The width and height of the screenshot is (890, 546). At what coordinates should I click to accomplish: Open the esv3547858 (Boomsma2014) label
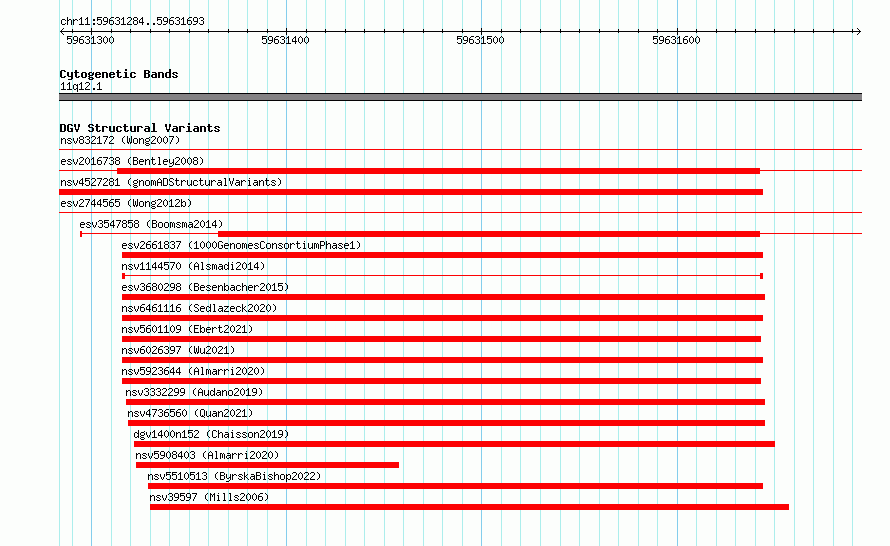(x=151, y=224)
